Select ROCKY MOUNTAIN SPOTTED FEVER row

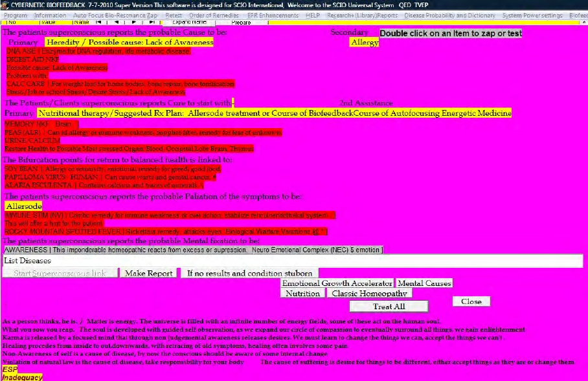(165, 232)
